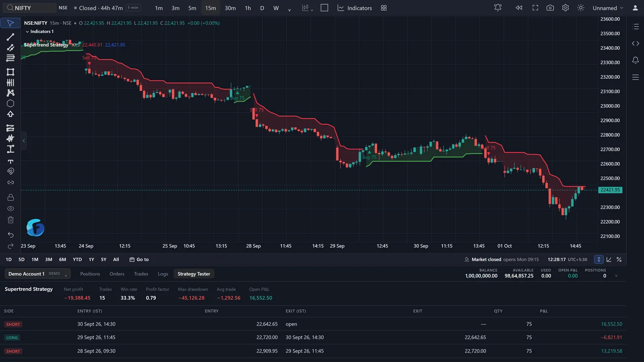644x362 pixels.
Task: Open Demo Account 1 selector
Action: (37, 274)
